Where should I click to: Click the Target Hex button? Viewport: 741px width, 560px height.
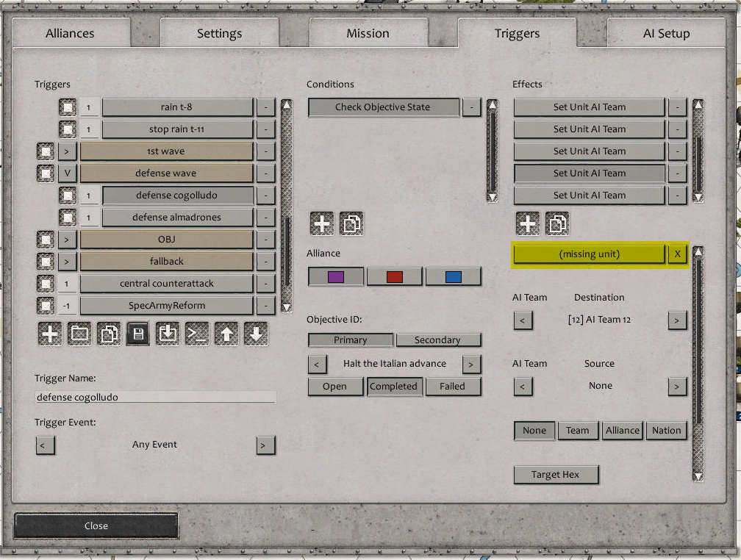coord(555,475)
